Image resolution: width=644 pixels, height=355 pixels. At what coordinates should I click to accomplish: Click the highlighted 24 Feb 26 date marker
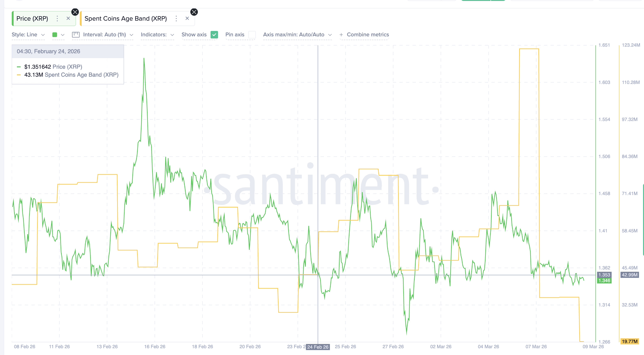[318, 347]
